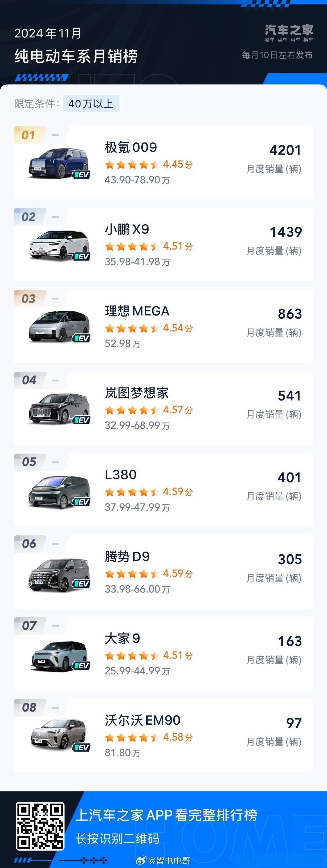The width and height of the screenshot is (327, 868).
Task: Click the 纯电动车系月销榜 title
Action: point(76,56)
